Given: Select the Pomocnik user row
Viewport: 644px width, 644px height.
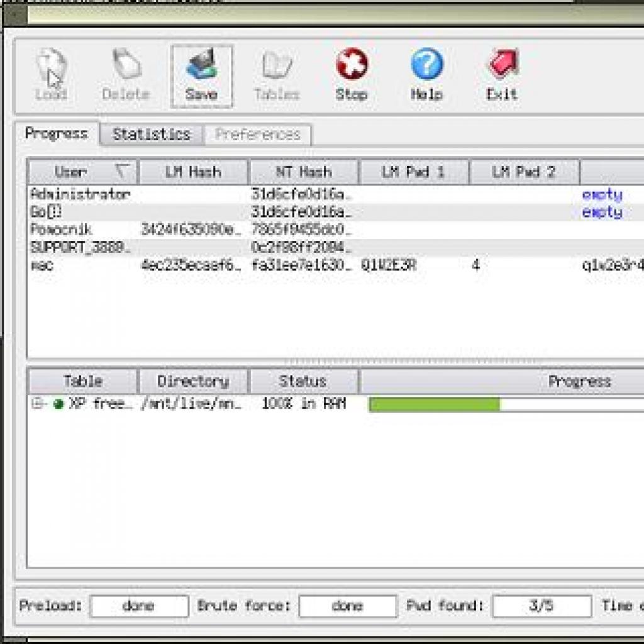Looking at the screenshot, I should coord(336,230).
